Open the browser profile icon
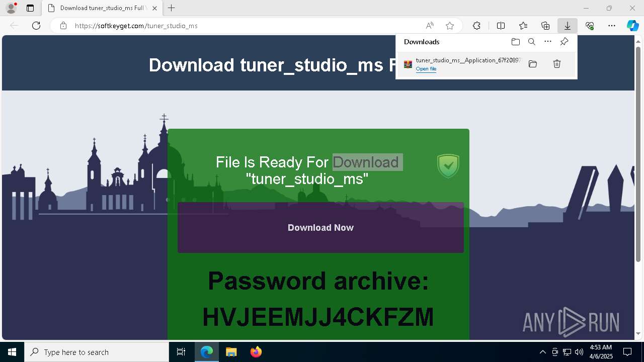 (x=11, y=8)
